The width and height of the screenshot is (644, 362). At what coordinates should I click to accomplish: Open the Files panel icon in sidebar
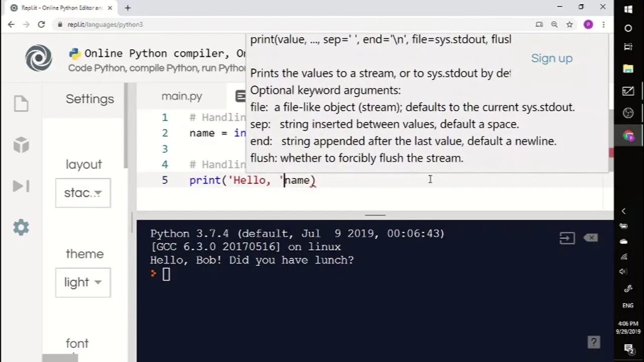coord(21,104)
